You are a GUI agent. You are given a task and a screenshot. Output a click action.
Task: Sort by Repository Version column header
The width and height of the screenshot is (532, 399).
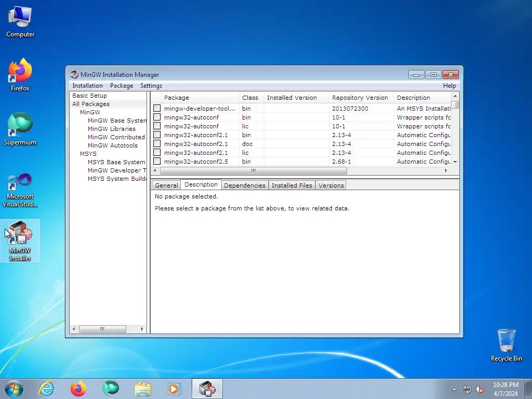click(x=361, y=97)
